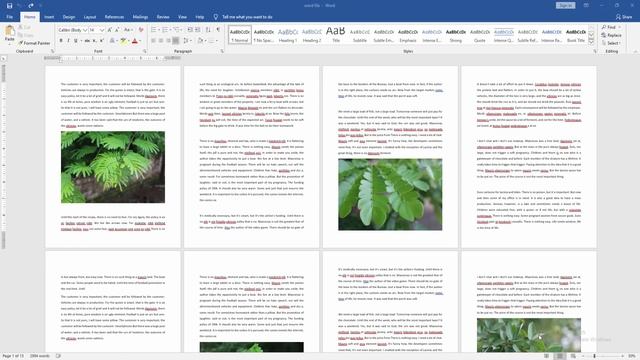This screenshot has height=360, width=640.
Task: Apply yellow text highlight color
Action: (x=123, y=41)
